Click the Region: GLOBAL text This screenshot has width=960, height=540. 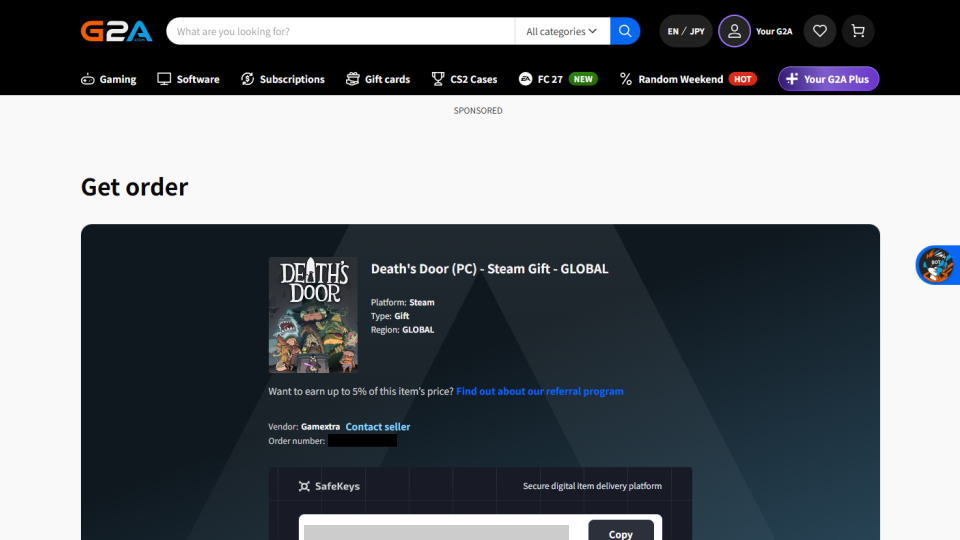click(402, 329)
